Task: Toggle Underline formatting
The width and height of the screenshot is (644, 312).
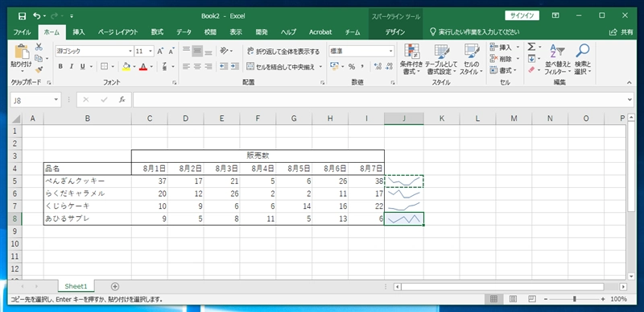Action: click(82, 66)
